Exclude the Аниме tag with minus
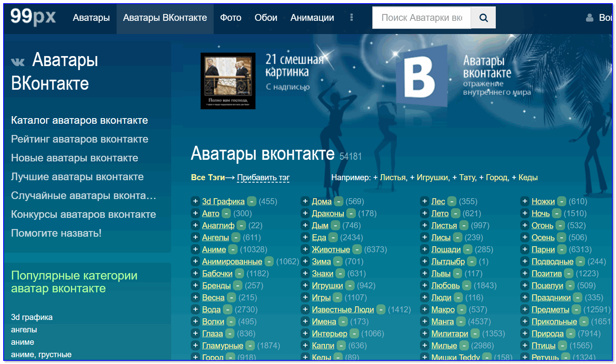Image resolution: width=616 pixels, height=364 pixels. 233,249
